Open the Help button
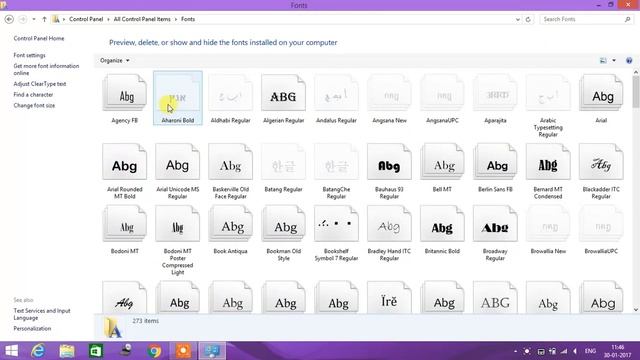Viewport: 640px width, 360px height. tap(629, 60)
